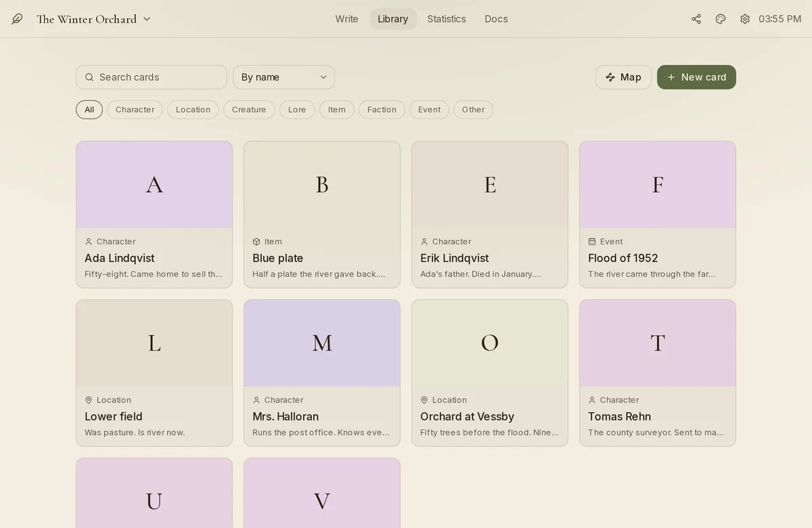The width and height of the screenshot is (812, 528).
Task: Click the Ada Lindqvist card title
Action: pyautogui.click(x=120, y=258)
